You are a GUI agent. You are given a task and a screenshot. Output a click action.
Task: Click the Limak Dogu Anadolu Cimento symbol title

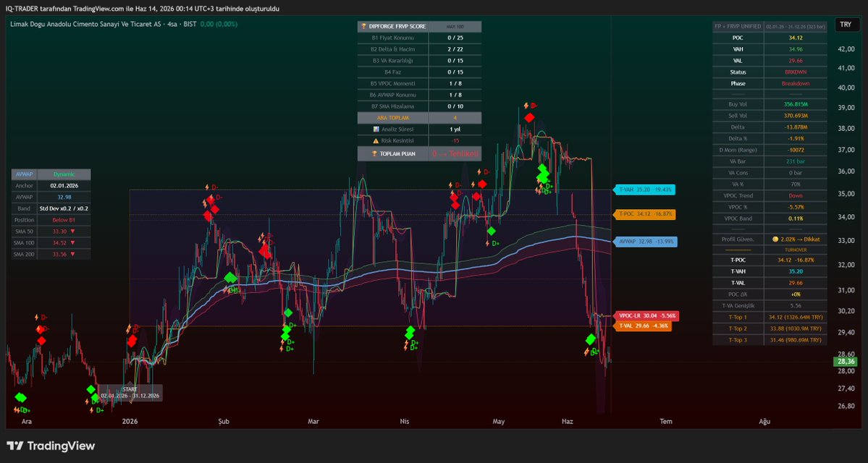click(104, 25)
